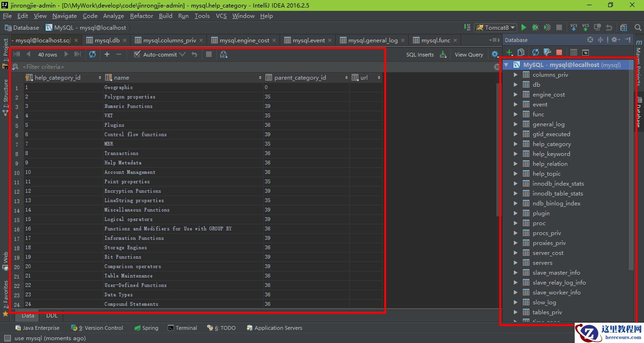Click the VCS update project icon
This screenshot has width=644, height=343.
coord(574,28)
